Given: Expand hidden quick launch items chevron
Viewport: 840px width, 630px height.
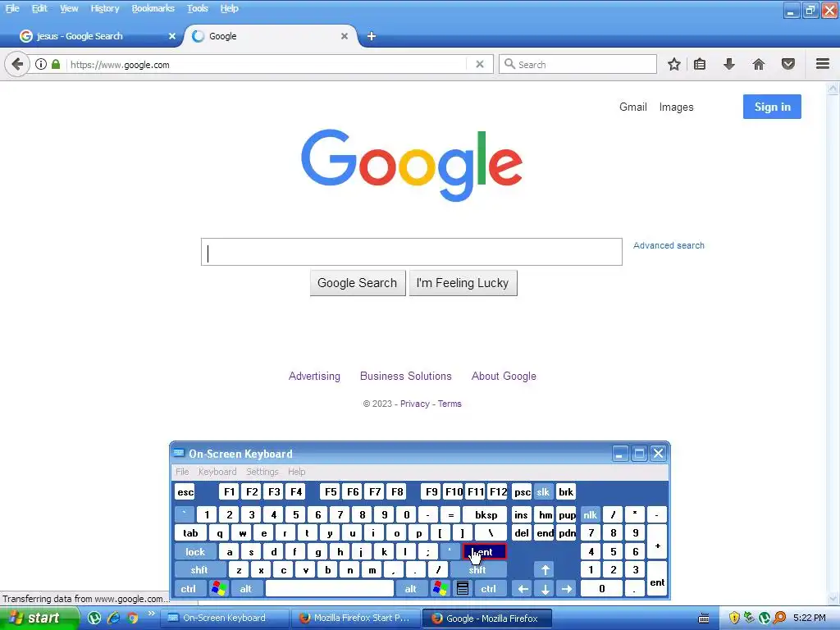Looking at the screenshot, I should [152, 614].
